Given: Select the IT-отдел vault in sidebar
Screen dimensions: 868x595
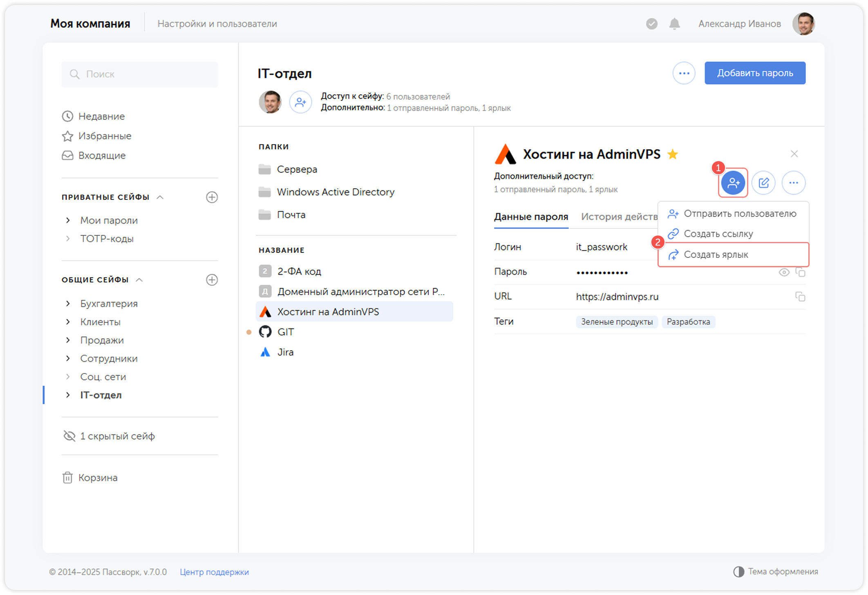Looking at the screenshot, I should tap(101, 395).
